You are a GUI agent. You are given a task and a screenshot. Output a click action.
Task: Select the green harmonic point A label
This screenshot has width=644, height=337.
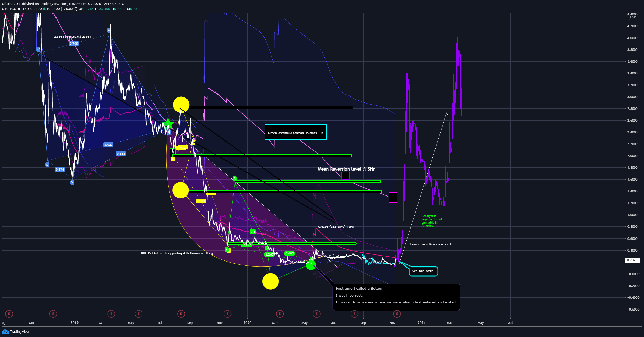[x=235, y=178]
